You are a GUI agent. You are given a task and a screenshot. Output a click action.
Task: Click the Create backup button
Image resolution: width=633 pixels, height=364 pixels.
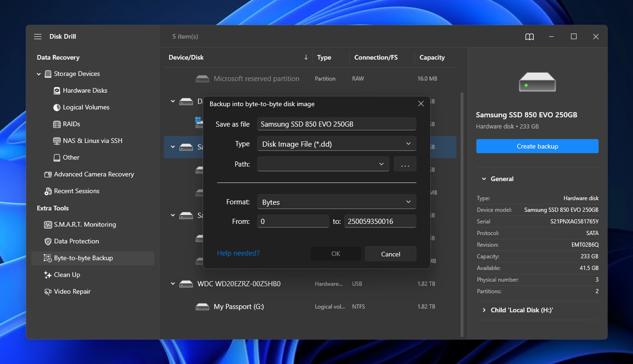click(x=537, y=146)
